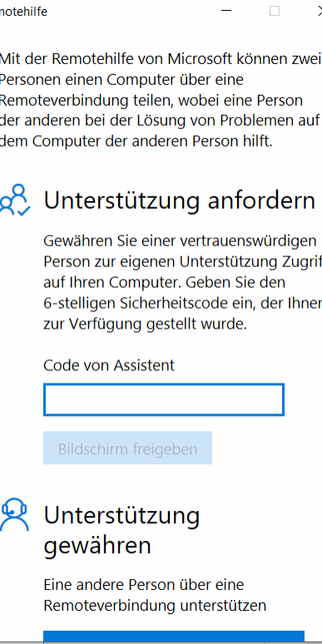Click the text 'dem Computer der anderen Person hilft'
This screenshot has height=644, width=322.
(x=136, y=141)
